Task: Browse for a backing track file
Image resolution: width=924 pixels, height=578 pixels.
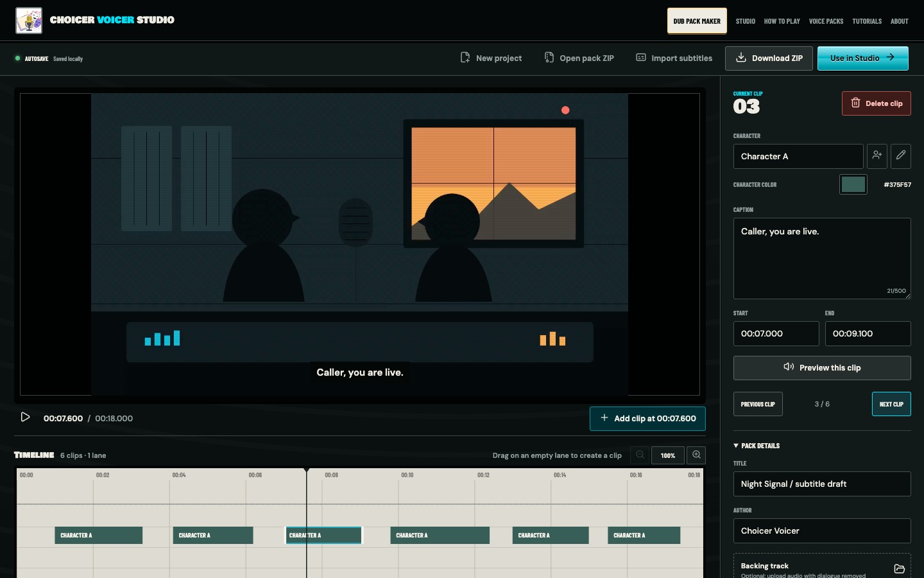Action: coord(899,569)
